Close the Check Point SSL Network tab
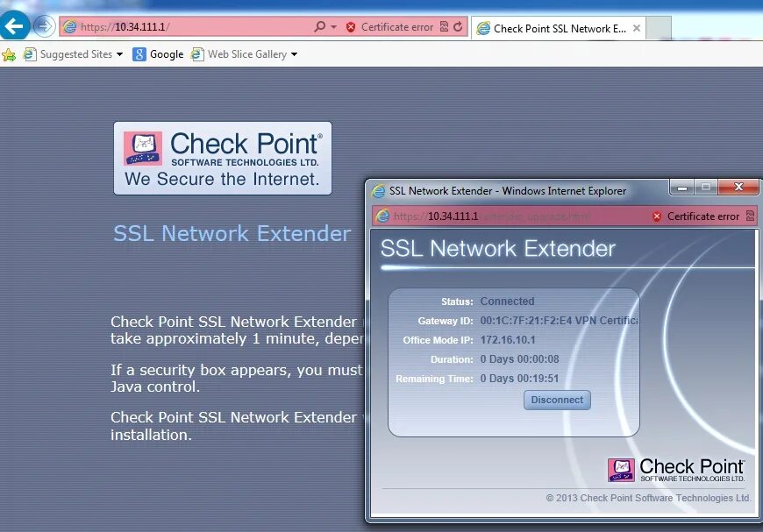 coord(637,28)
